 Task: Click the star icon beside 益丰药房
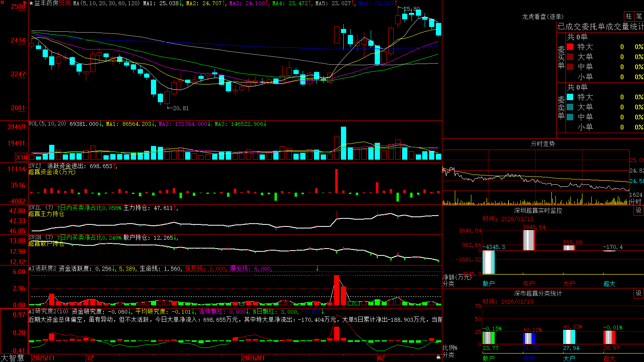pyautogui.click(x=31, y=3)
